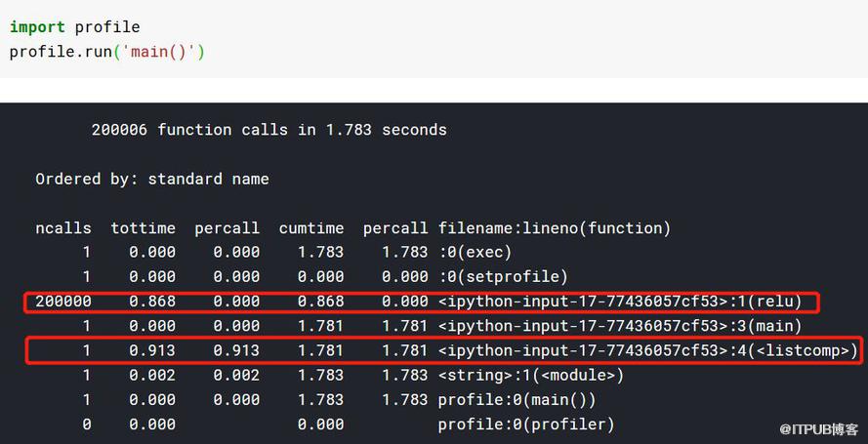The width and height of the screenshot is (868, 444).
Task: Click the profile:0(main()) entry
Action: click(x=517, y=400)
